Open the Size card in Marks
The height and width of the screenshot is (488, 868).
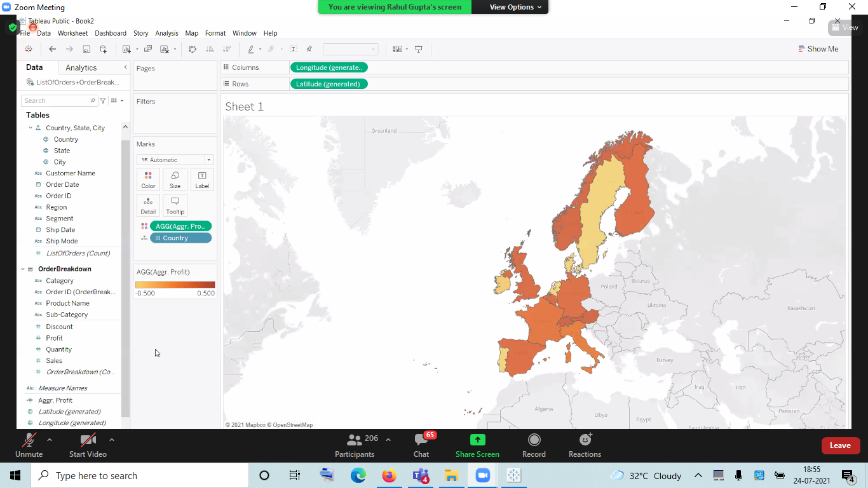pos(175,180)
